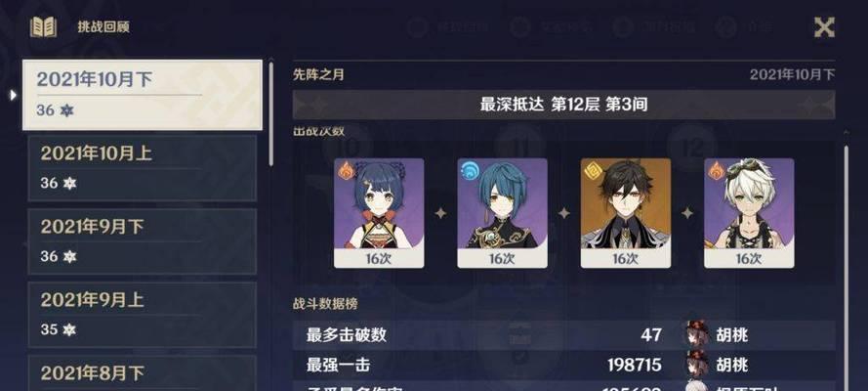Click Bennett's character portrait card
This screenshot has height=391, width=868.
coord(749,213)
